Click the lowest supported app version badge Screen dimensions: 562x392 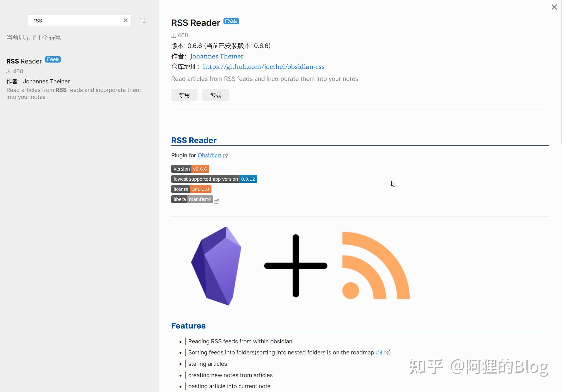[214, 179]
